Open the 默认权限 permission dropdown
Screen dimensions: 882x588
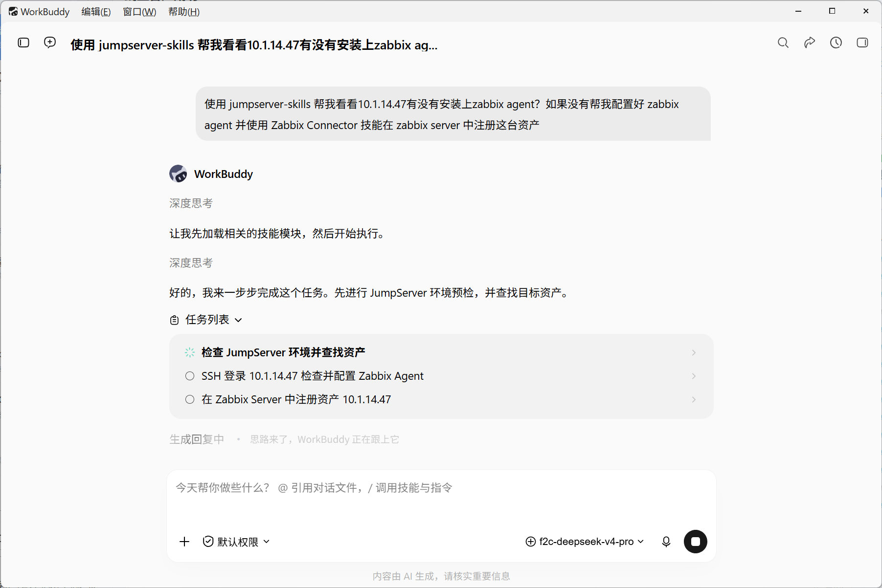237,542
